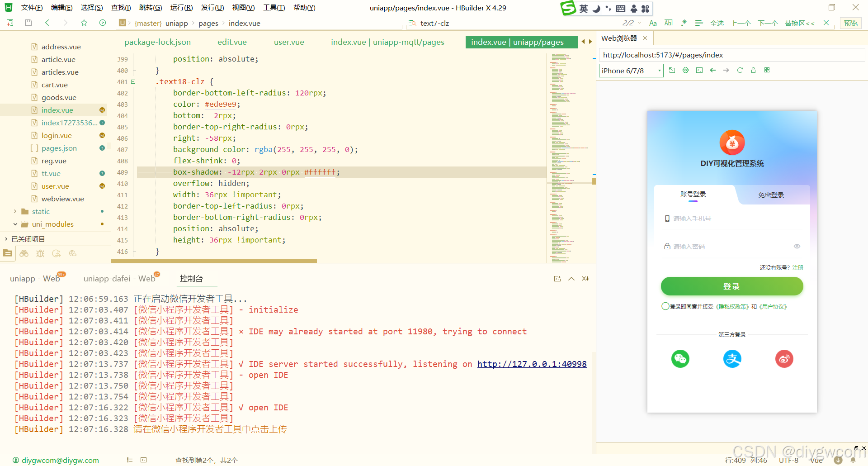Open the 运行(R) menu

[x=182, y=8]
